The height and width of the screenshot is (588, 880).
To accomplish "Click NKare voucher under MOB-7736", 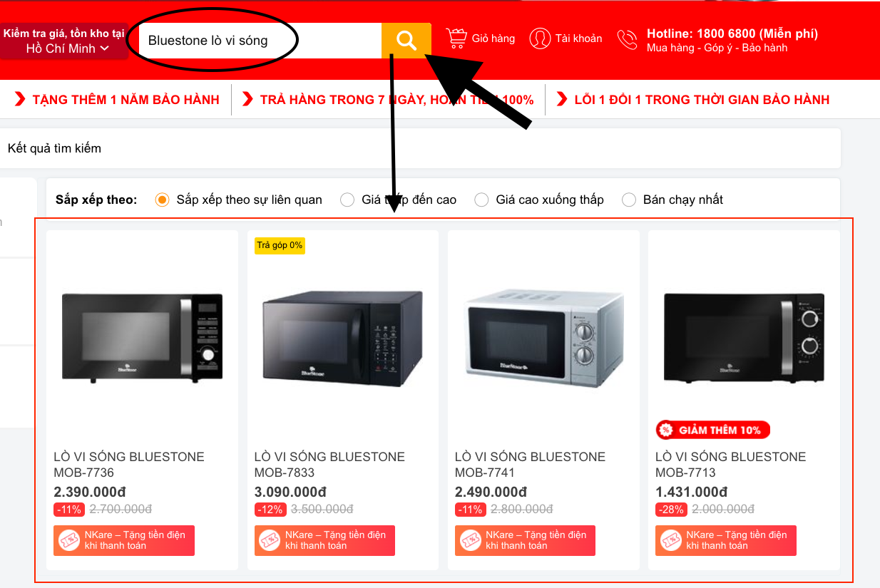I will 124,540.
